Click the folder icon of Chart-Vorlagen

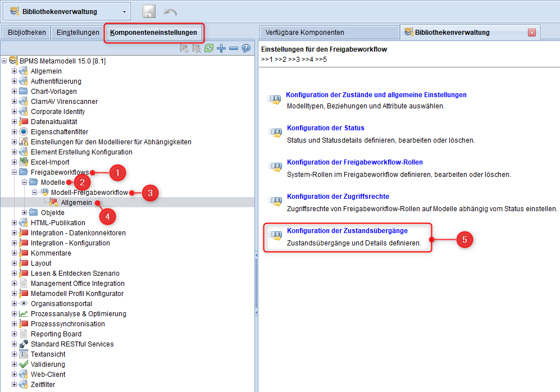(x=24, y=91)
